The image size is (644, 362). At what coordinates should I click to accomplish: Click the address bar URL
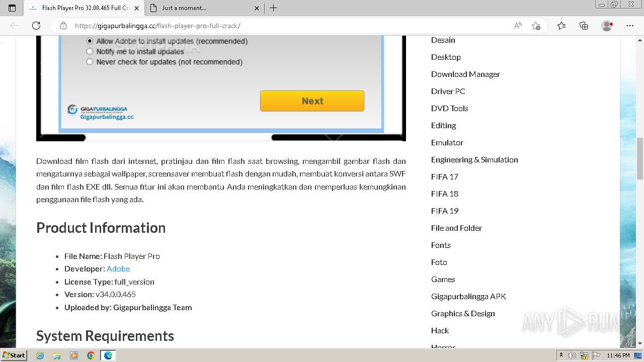pyautogui.click(x=157, y=26)
